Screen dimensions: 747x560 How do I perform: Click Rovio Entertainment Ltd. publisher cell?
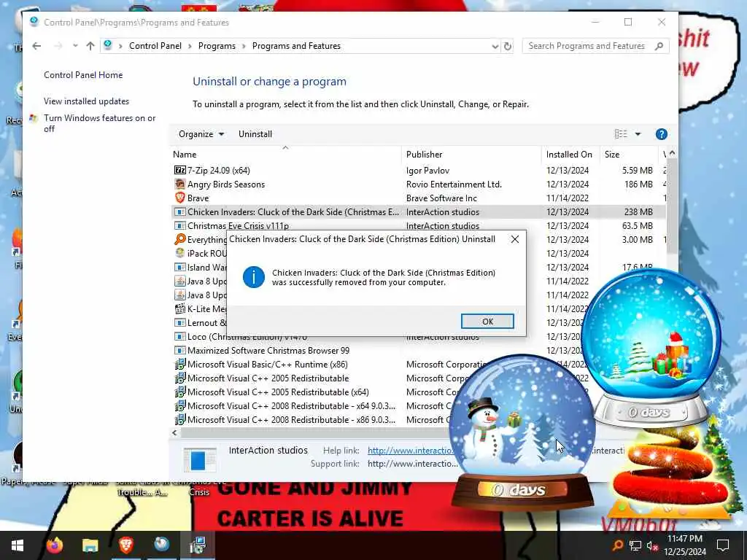[454, 184]
